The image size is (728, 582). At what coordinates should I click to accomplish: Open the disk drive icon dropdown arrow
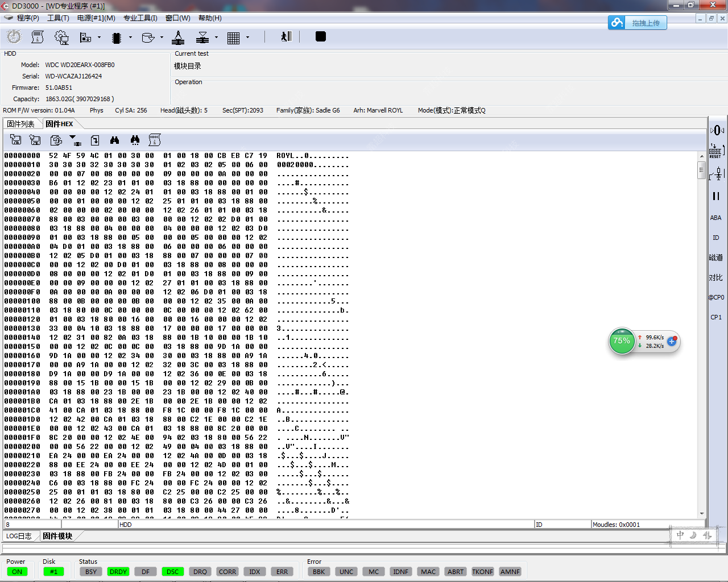tap(162, 38)
